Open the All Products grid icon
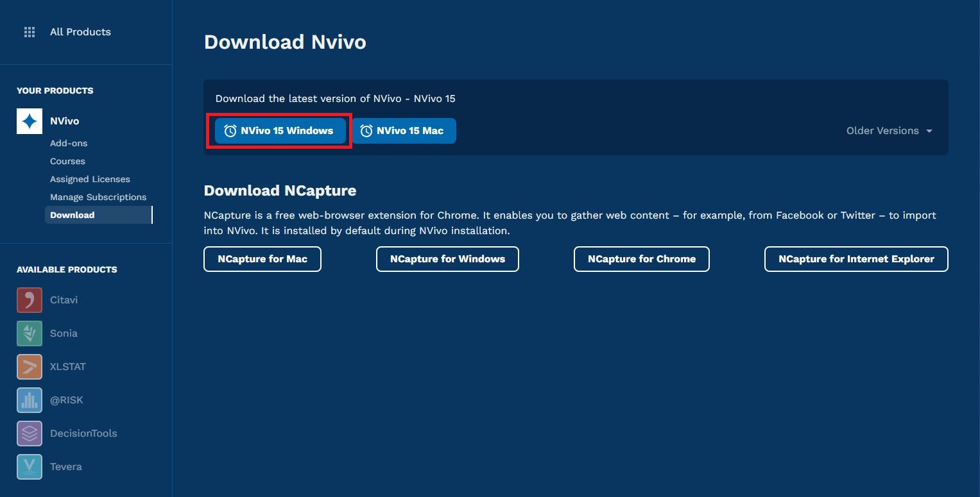 30,32
